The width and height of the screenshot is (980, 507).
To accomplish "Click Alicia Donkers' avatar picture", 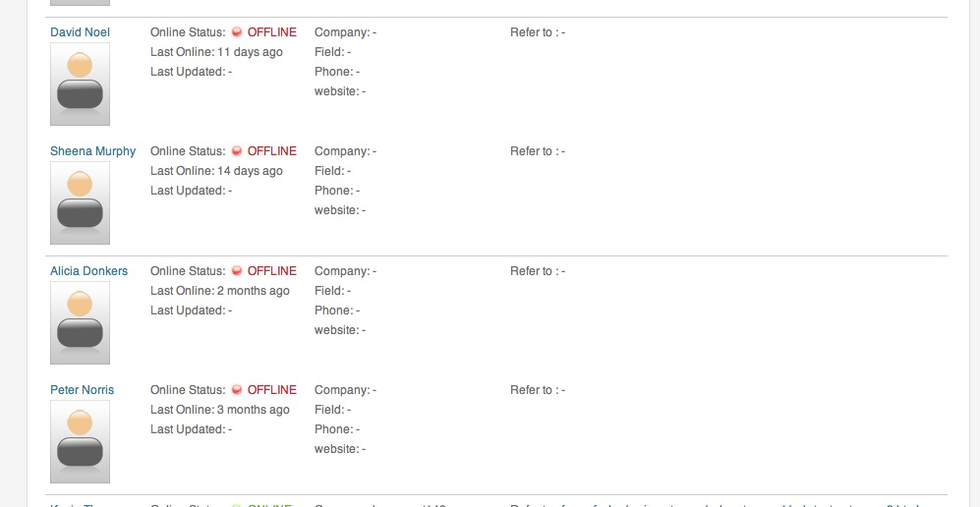I will pos(80,323).
